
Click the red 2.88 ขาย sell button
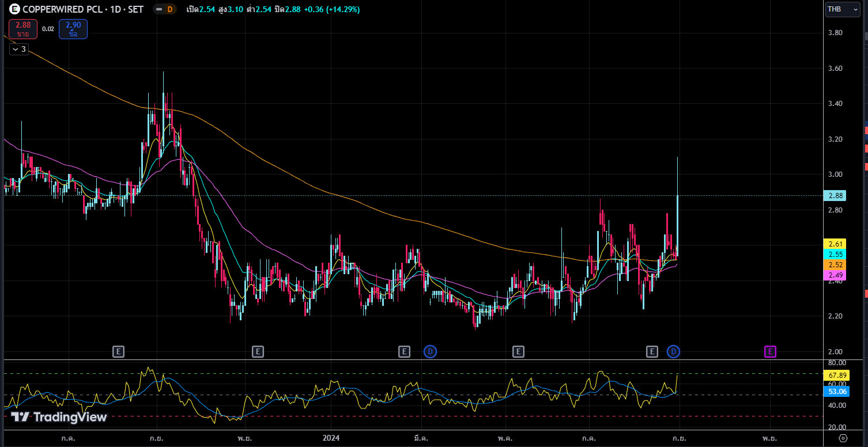point(23,29)
